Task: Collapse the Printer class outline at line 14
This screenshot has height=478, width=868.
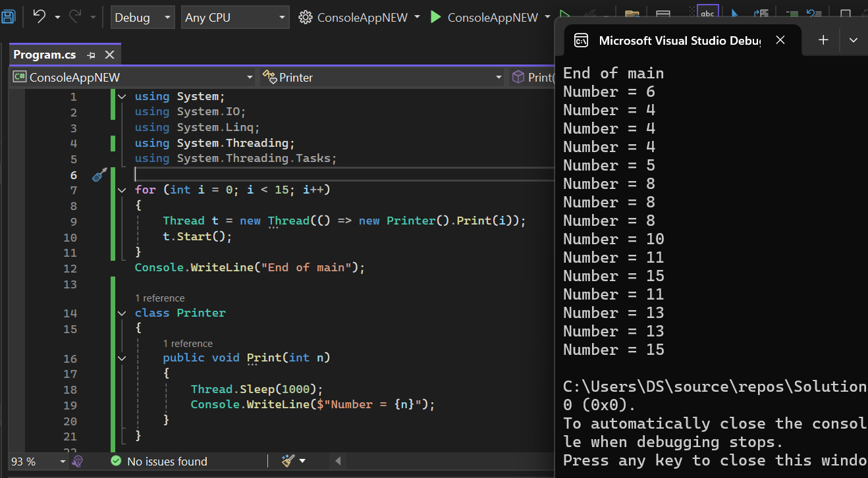Action: coord(122,313)
